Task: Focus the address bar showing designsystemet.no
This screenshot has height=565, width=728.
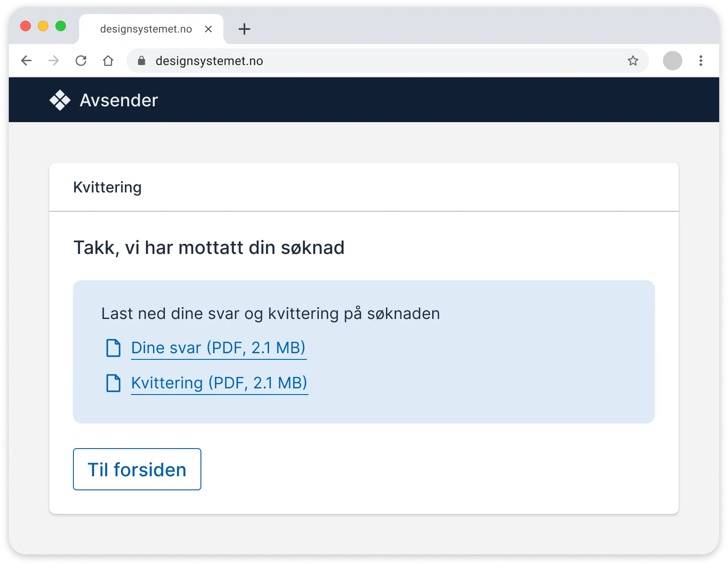Action: pyautogui.click(x=387, y=61)
